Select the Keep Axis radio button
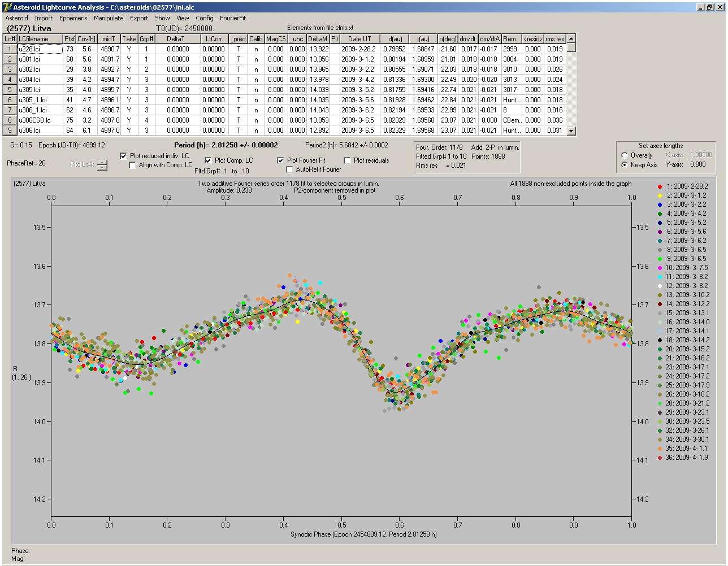 [x=625, y=165]
